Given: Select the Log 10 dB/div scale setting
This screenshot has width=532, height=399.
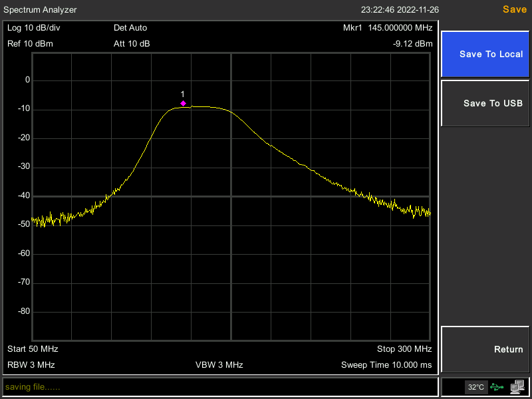Looking at the screenshot, I should (33, 28).
